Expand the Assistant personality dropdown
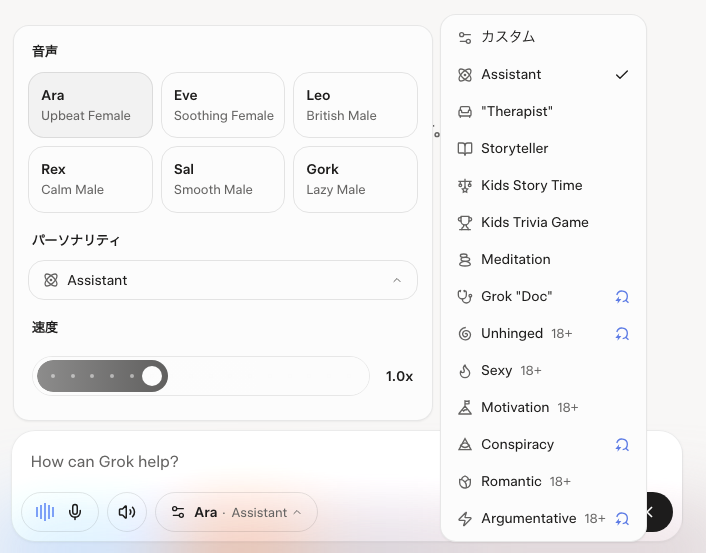The image size is (706, 553). pos(222,280)
